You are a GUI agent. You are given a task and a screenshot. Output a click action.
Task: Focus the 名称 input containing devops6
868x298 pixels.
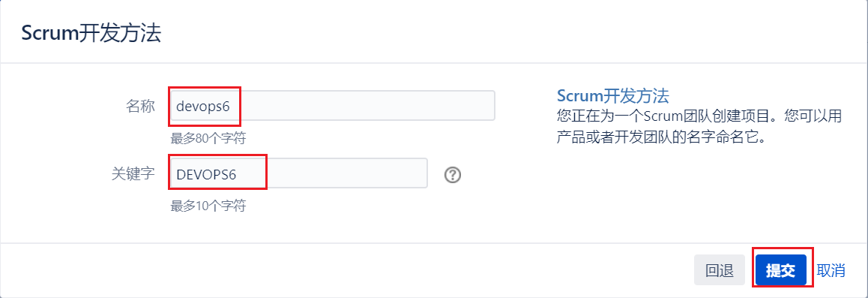[333, 105]
